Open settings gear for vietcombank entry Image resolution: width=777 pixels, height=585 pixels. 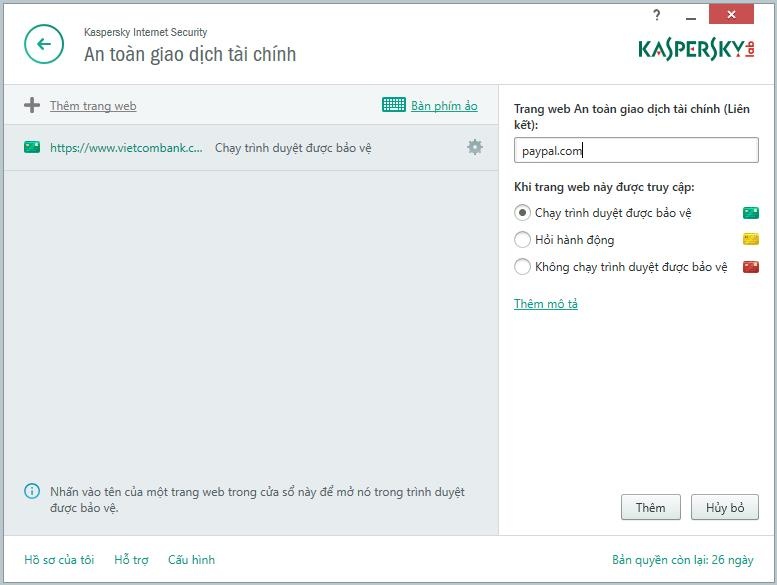tap(475, 147)
